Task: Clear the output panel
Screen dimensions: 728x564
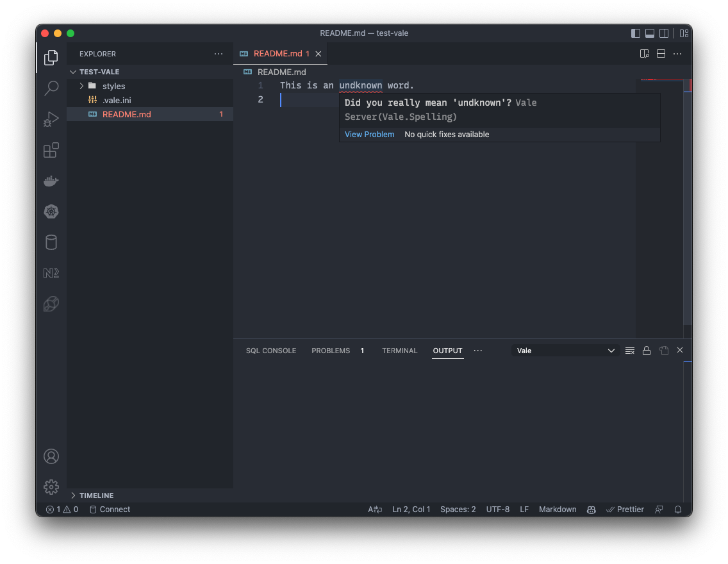Action: pos(629,351)
